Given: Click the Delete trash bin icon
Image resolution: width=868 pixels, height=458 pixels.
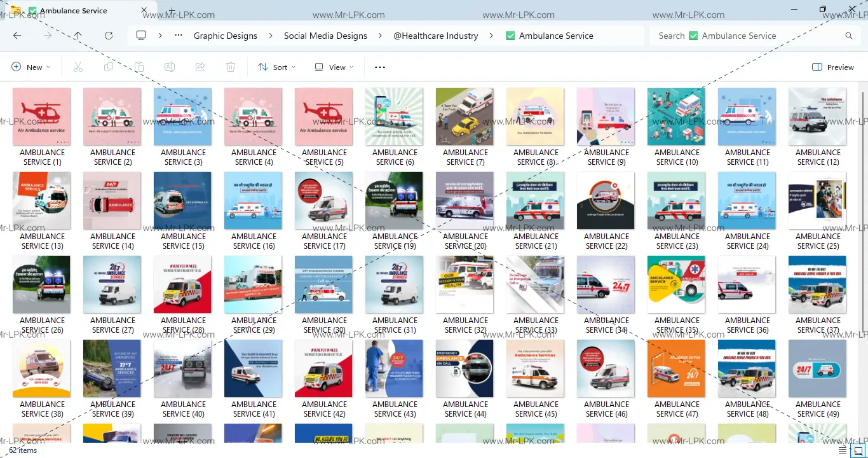Looking at the screenshot, I should click(x=231, y=67).
